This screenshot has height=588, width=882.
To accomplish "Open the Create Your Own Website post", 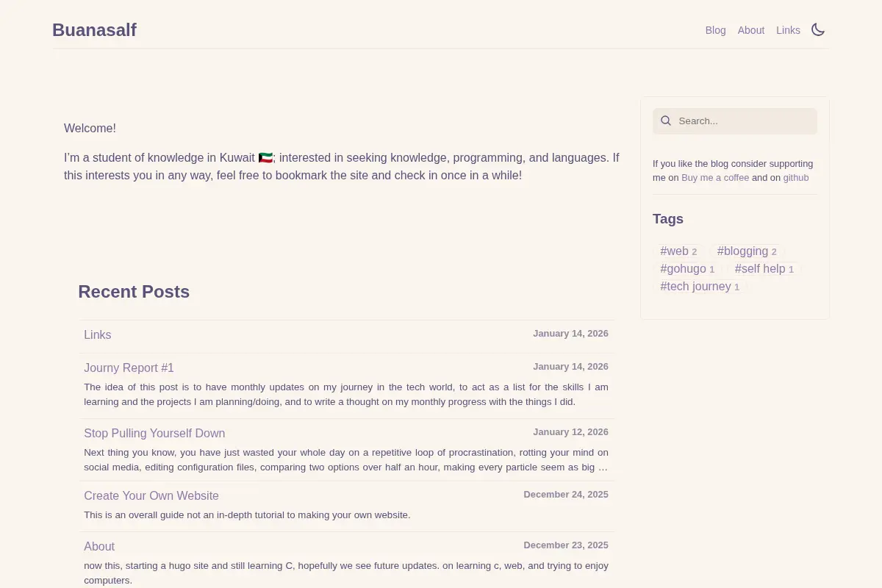I will tap(151, 496).
